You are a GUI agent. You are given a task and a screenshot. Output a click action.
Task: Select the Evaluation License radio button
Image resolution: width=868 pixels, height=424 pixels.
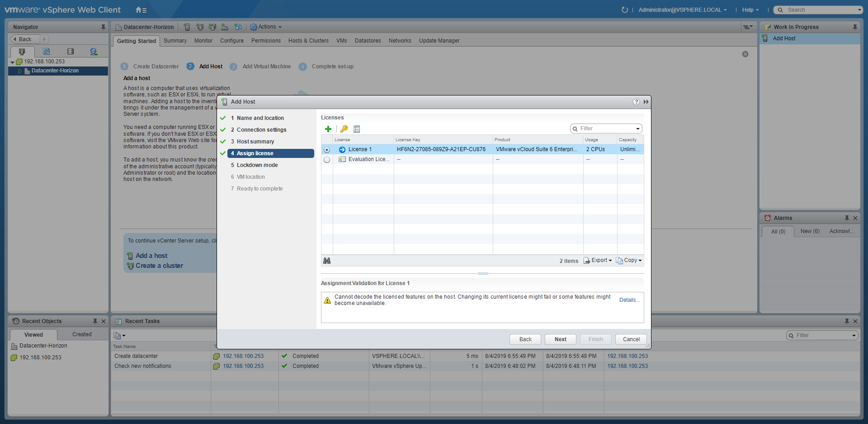coord(327,160)
